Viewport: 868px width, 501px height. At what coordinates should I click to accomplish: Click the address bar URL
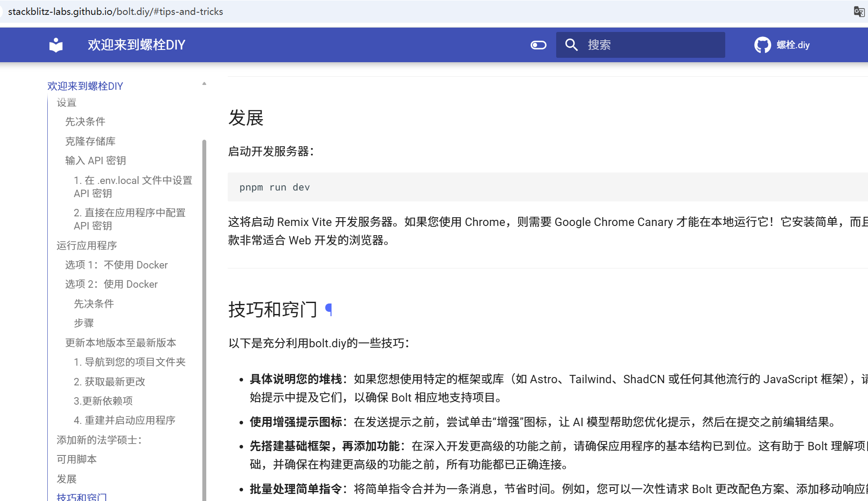pos(116,11)
